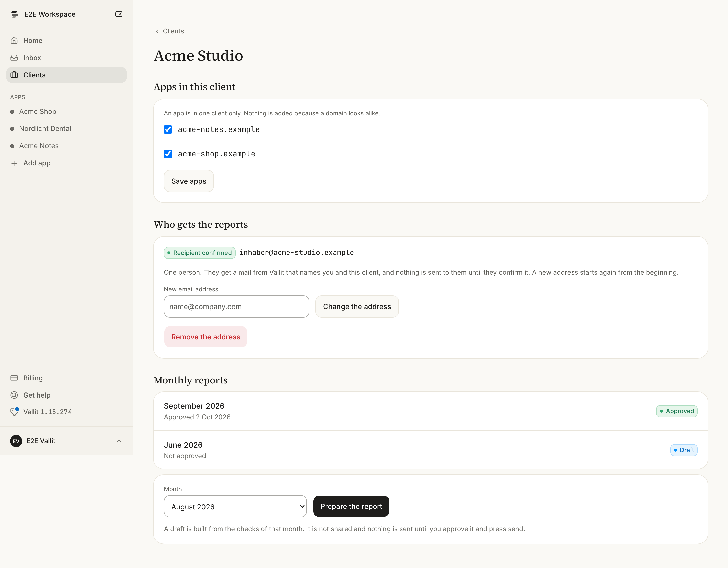This screenshot has height=568, width=728.
Task: Click the Save apps button
Action: tap(189, 181)
